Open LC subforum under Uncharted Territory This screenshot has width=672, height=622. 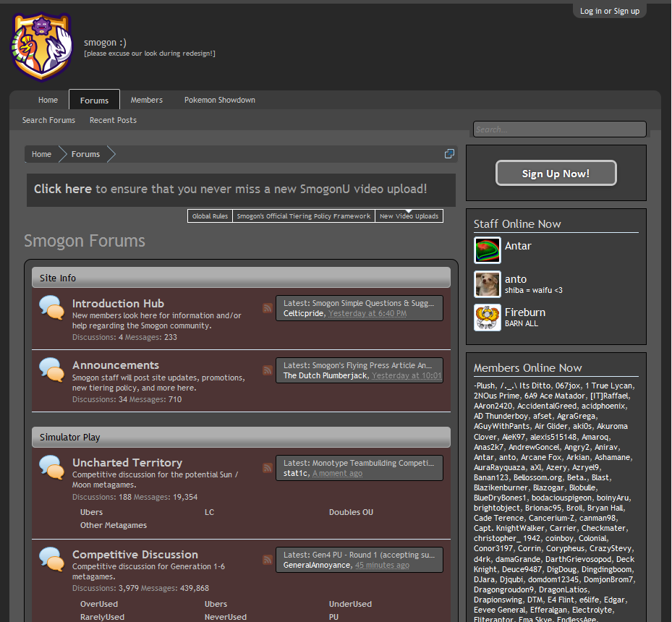click(x=209, y=512)
